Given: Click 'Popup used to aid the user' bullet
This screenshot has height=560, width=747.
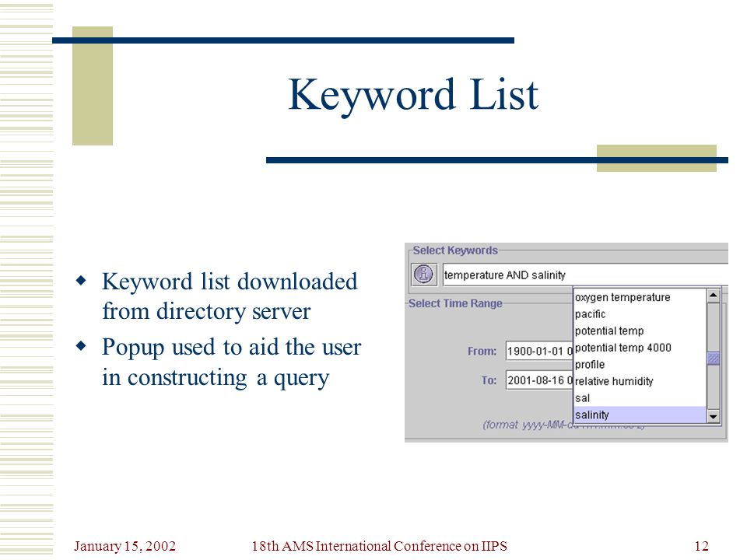Looking at the screenshot, I should 232,362.
